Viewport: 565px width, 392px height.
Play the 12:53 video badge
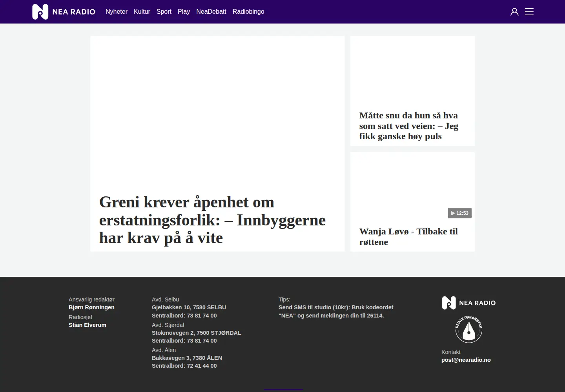(460, 213)
